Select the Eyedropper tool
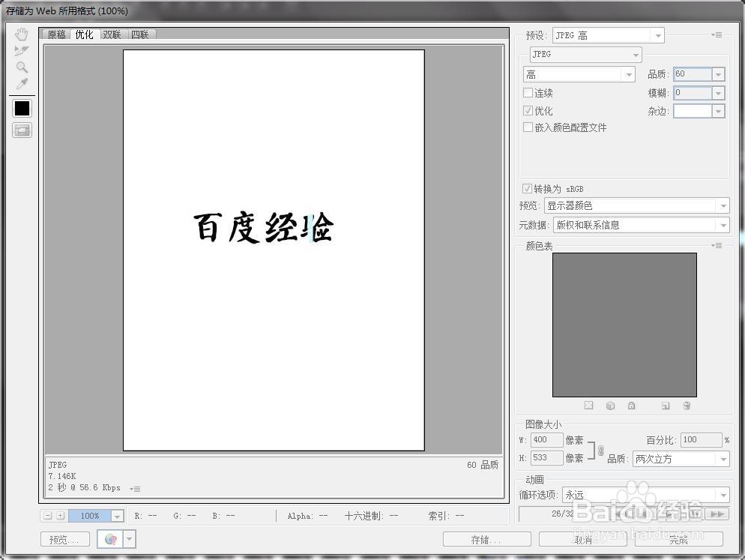745x560 pixels. coord(21,84)
